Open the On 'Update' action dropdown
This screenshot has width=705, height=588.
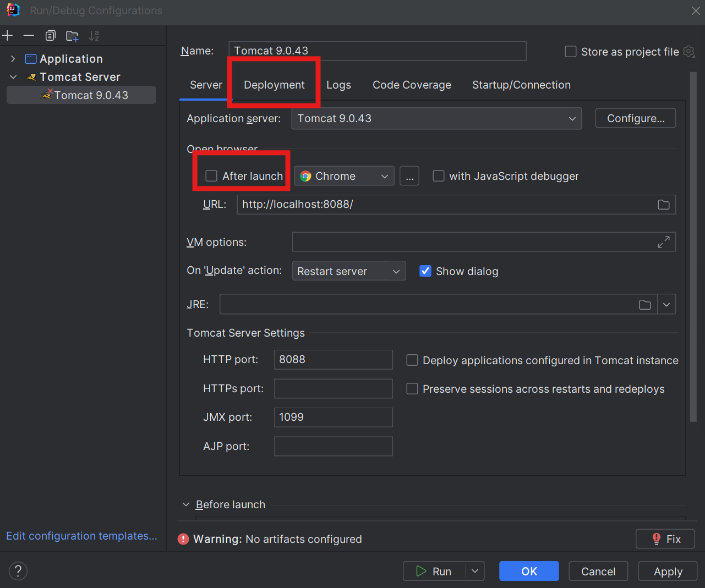coord(349,271)
